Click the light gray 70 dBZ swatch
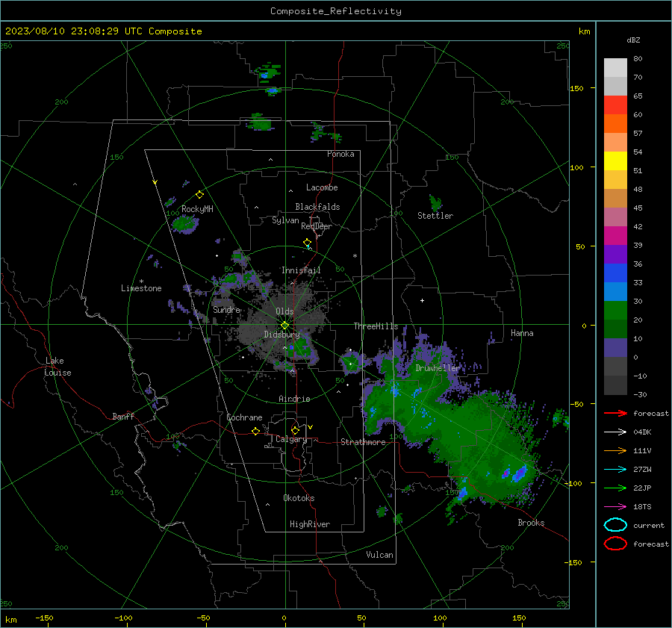The width and height of the screenshot is (672, 628). [615, 68]
